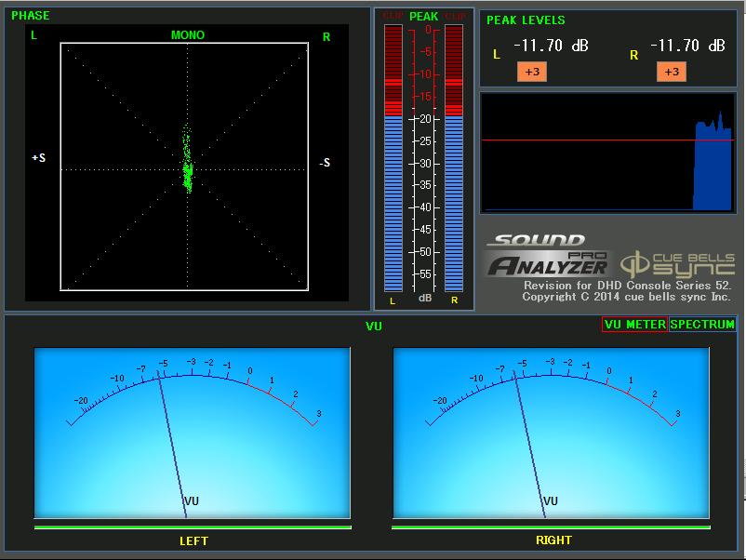Click the right CLIP indicator above the peak meter
Viewport: 746px width, 560px height.
click(454, 17)
